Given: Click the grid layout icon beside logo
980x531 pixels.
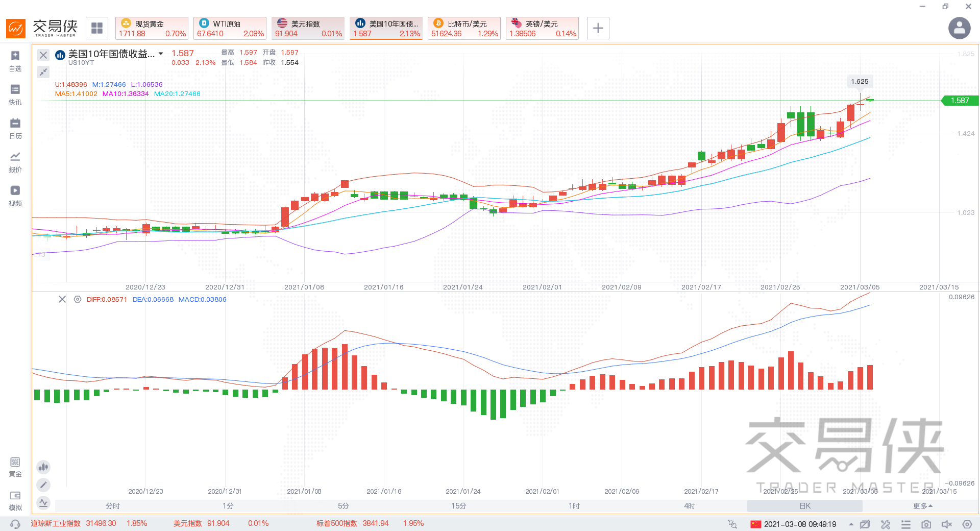Looking at the screenshot, I should (x=97, y=28).
